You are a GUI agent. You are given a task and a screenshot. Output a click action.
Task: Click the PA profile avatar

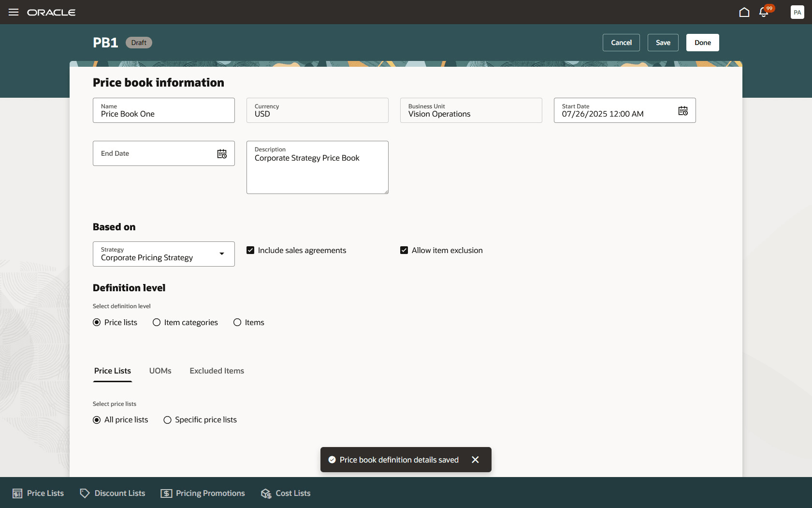[x=797, y=12]
